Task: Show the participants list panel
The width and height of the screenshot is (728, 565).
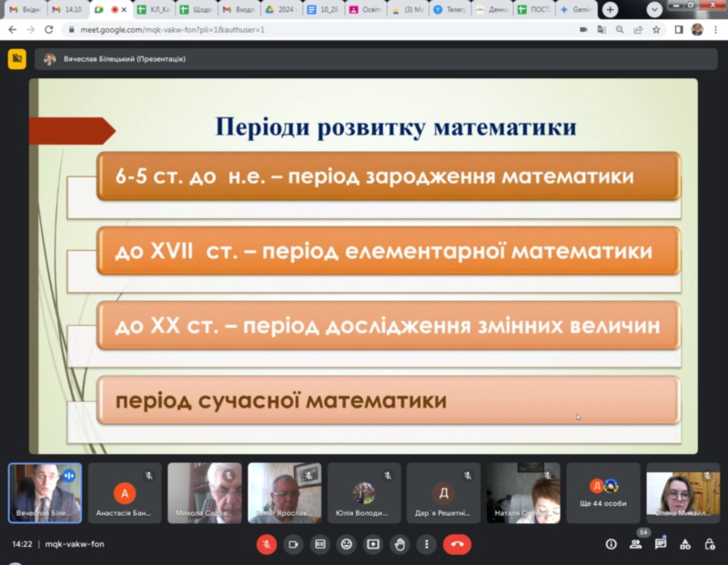Action: click(x=635, y=544)
